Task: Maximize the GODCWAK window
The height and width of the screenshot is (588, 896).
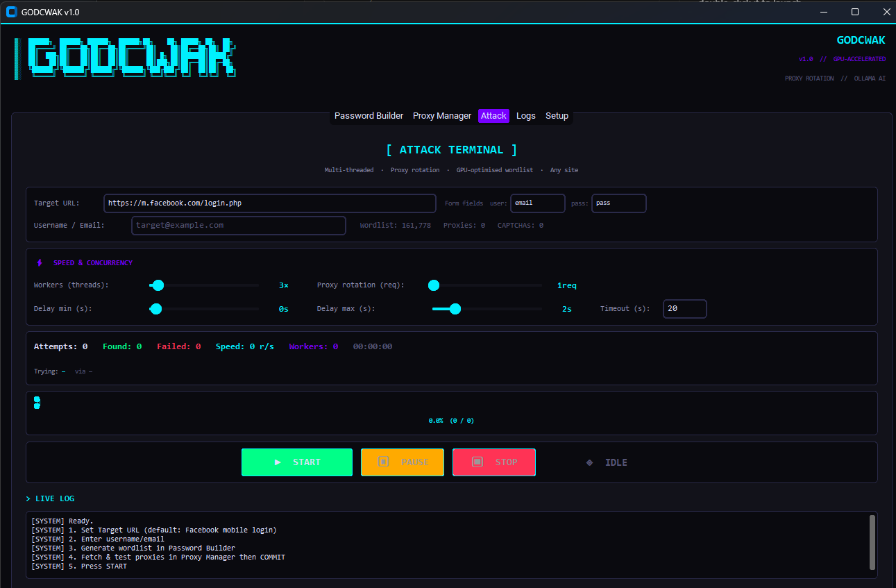Action: [855, 12]
